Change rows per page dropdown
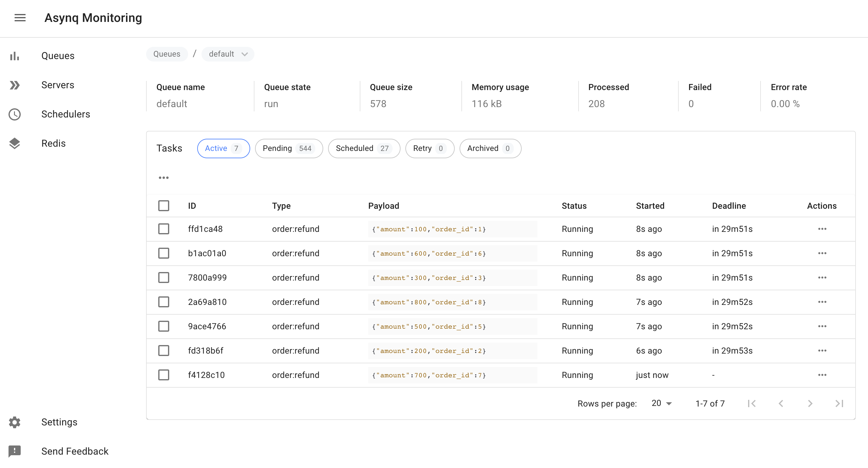The width and height of the screenshot is (868, 468). click(661, 403)
